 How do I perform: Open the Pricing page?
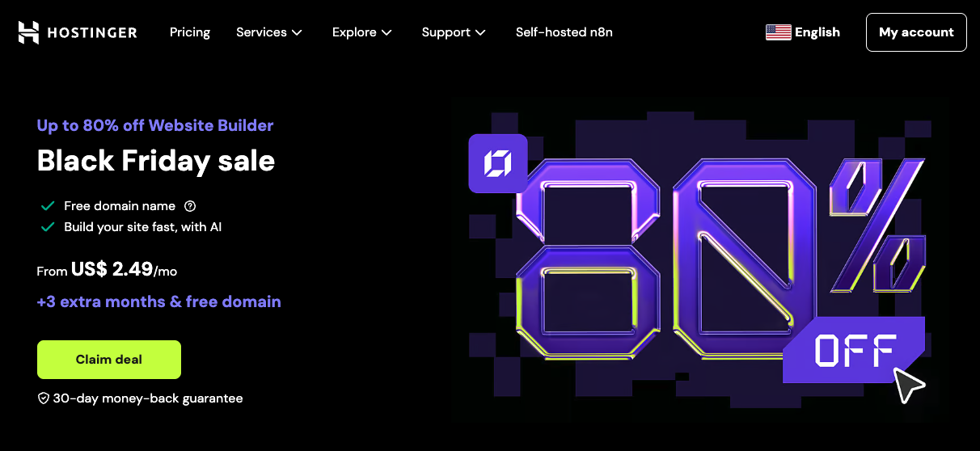click(x=190, y=32)
